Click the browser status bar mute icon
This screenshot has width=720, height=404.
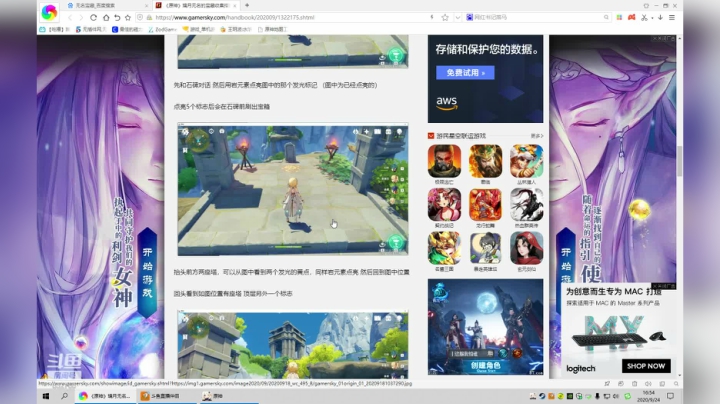[648, 383]
